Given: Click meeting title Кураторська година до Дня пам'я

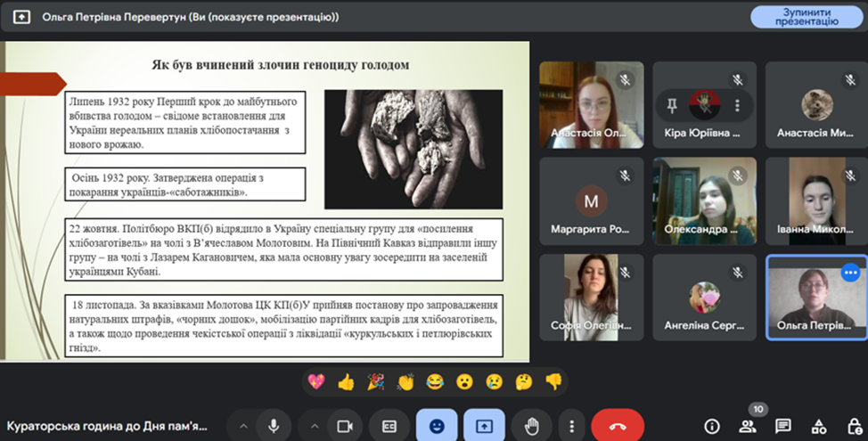Looking at the screenshot, I should tap(107, 426).
